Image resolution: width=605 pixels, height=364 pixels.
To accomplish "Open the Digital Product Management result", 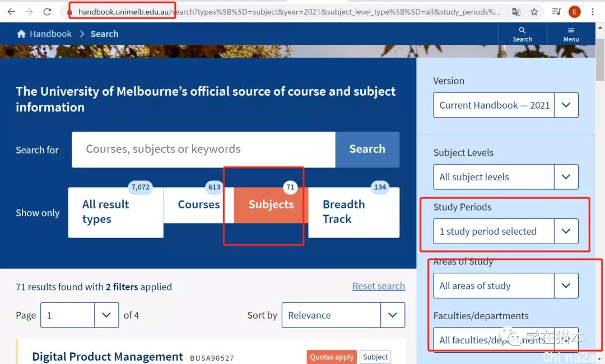I will coord(107,357).
